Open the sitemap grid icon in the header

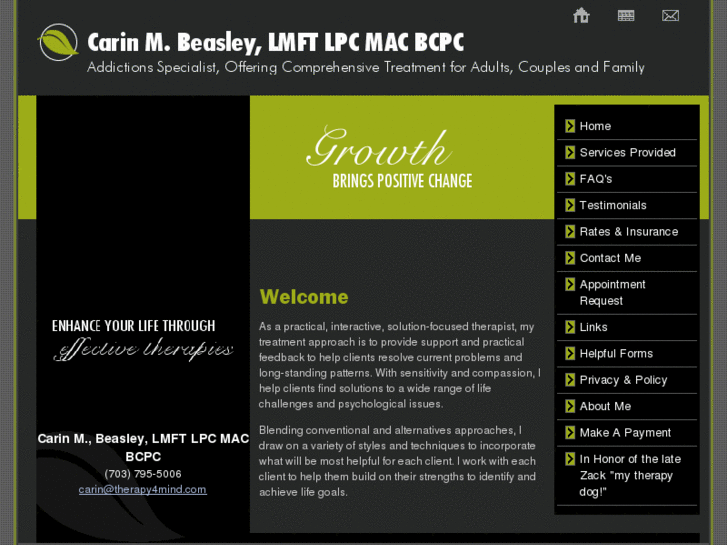click(x=626, y=16)
